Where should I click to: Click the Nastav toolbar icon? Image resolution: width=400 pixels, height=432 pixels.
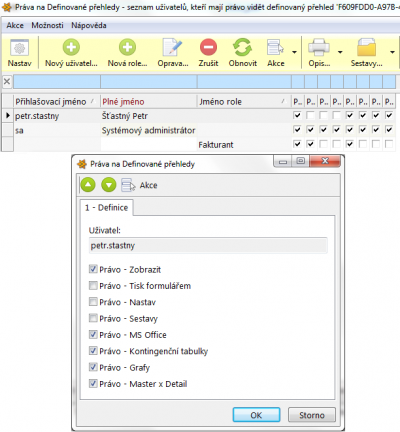coord(20,48)
